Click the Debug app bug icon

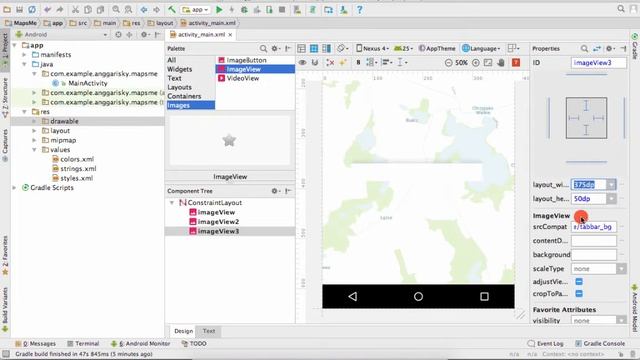pyautogui.click(x=244, y=9)
